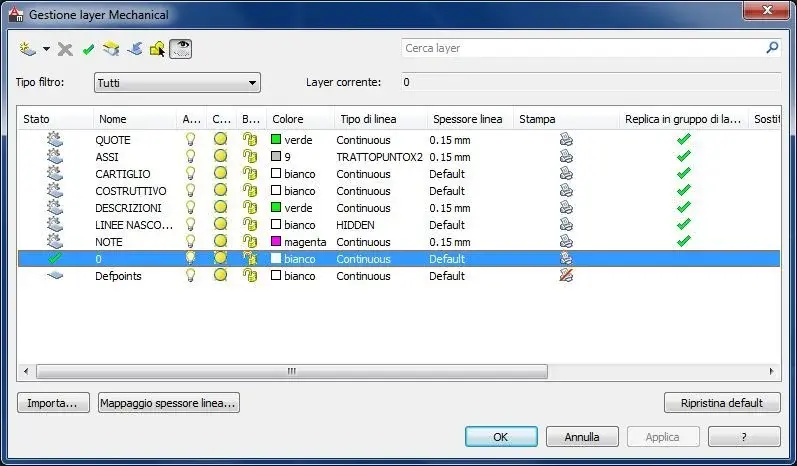Toggle the Replica checkmark for NOTE layer

684,241
